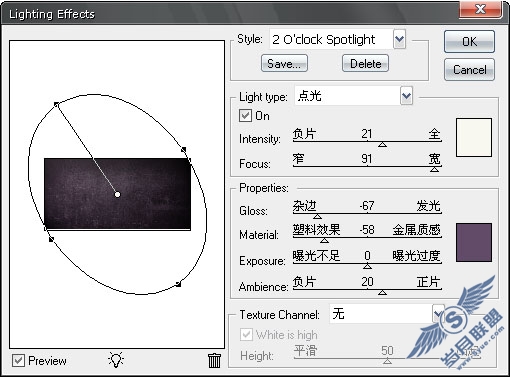Click the light bulb icon to add a new light
The image size is (510, 377).
tap(116, 360)
